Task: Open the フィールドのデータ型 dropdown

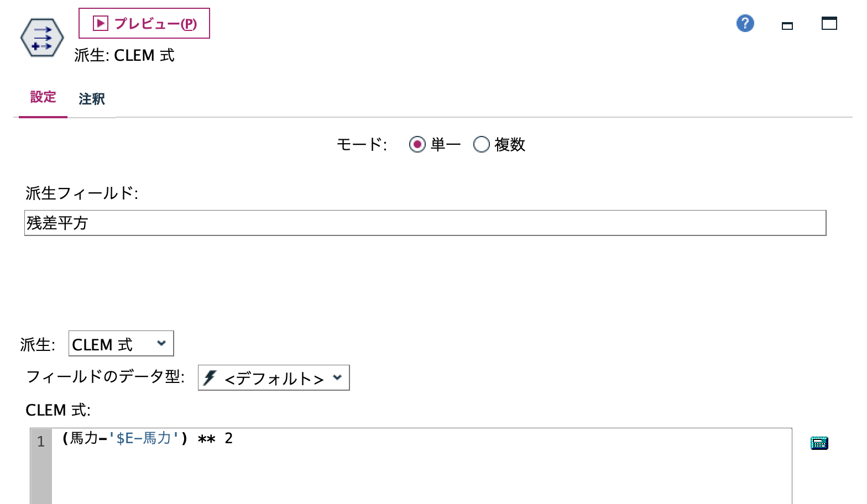Action: [273, 377]
